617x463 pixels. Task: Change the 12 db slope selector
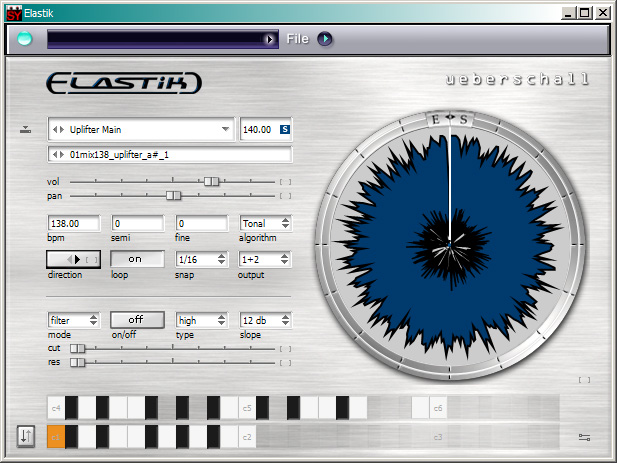[266, 320]
